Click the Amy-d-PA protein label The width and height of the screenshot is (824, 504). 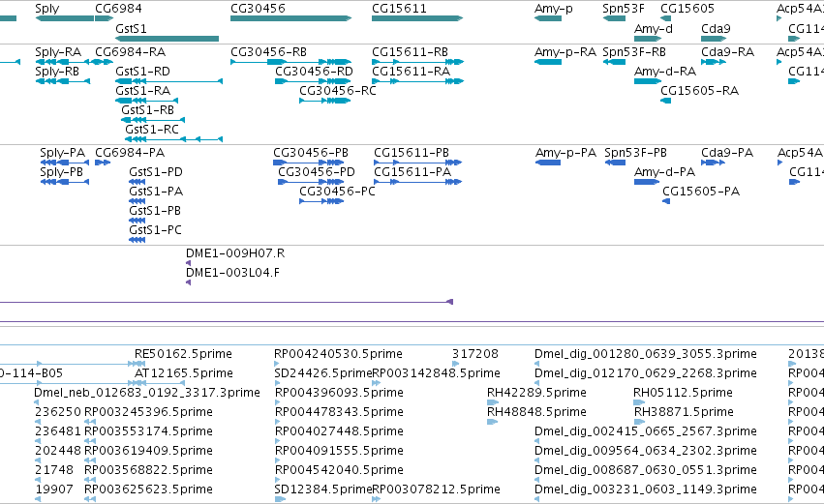[665, 172]
